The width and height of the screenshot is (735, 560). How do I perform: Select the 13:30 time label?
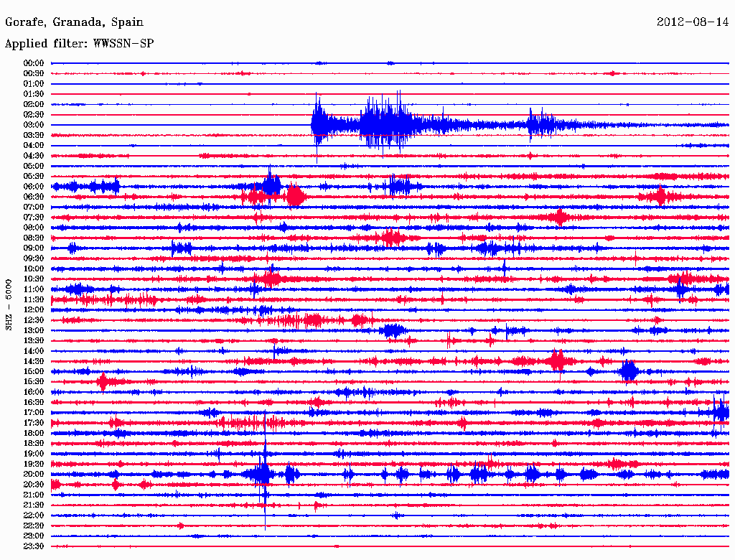pos(33,340)
